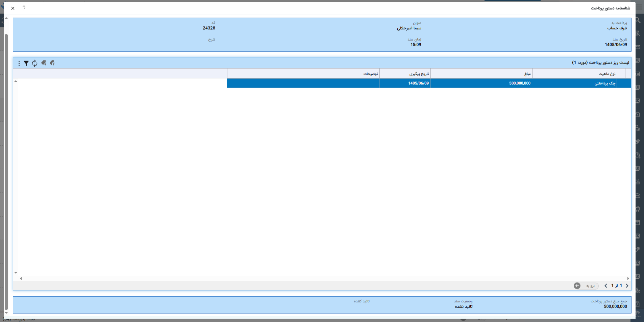Screen dimensions: 644x322
Task: Click the تائید نشده document status value
Action: click(x=464, y=306)
